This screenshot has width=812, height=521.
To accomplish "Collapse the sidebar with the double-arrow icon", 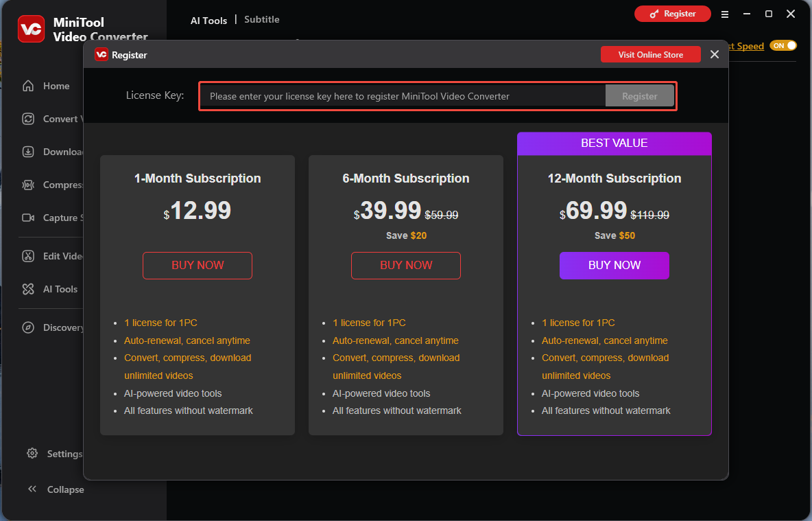I will point(32,489).
